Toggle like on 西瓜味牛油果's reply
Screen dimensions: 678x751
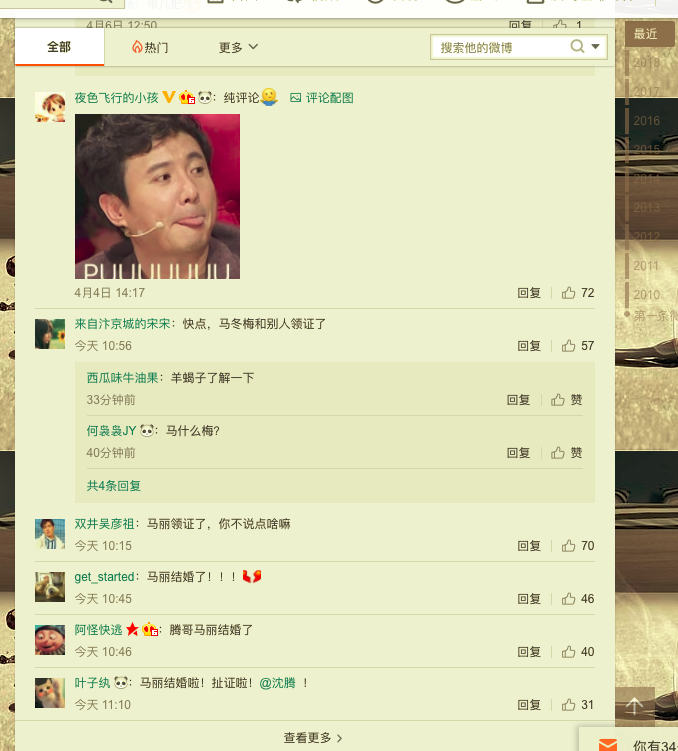tap(558, 400)
